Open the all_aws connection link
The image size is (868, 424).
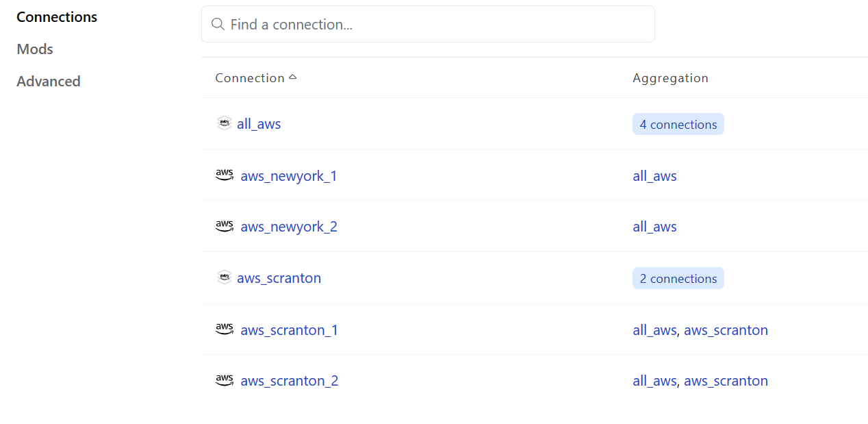pos(259,124)
